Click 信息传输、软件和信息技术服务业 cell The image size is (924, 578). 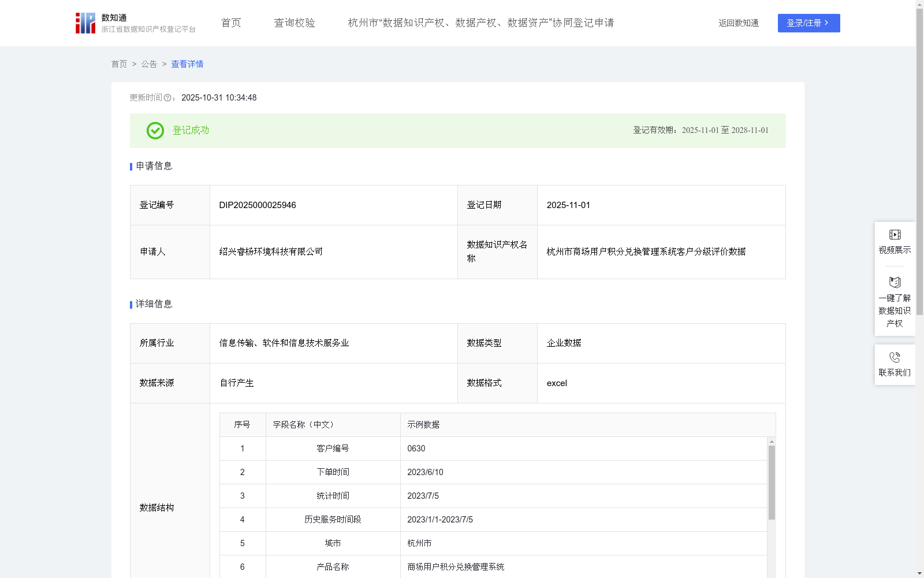(x=334, y=343)
